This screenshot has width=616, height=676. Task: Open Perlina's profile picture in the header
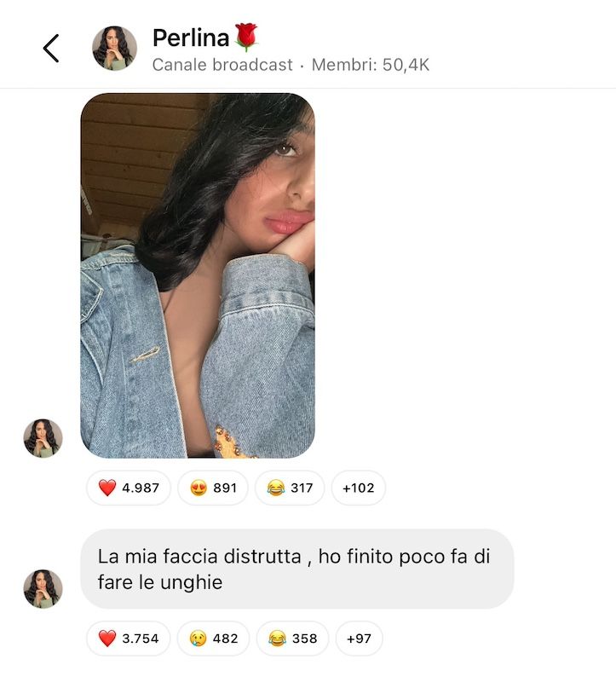[114, 49]
